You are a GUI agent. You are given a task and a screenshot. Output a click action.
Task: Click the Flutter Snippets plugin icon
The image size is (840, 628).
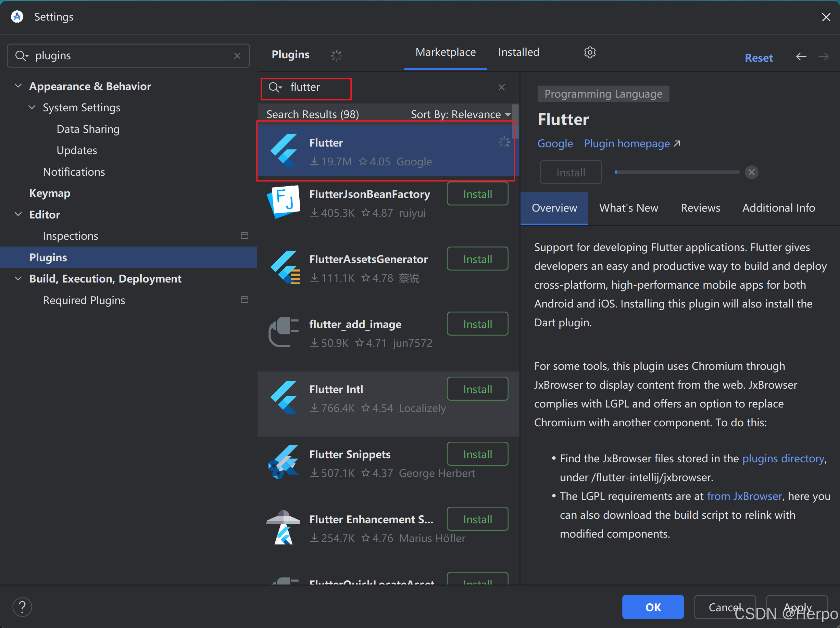pyautogui.click(x=284, y=462)
